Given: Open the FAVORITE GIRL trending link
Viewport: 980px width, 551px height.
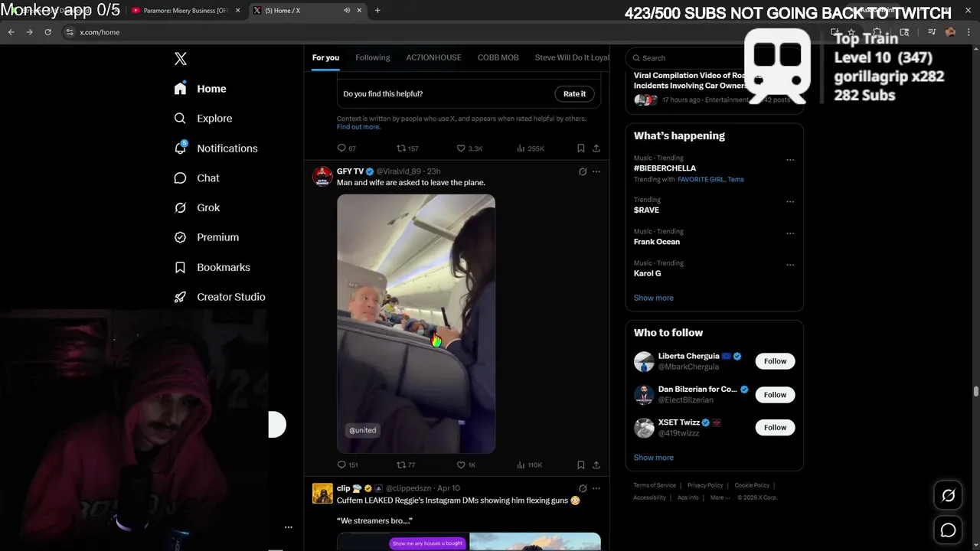Looking at the screenshot, I should 701,180.
